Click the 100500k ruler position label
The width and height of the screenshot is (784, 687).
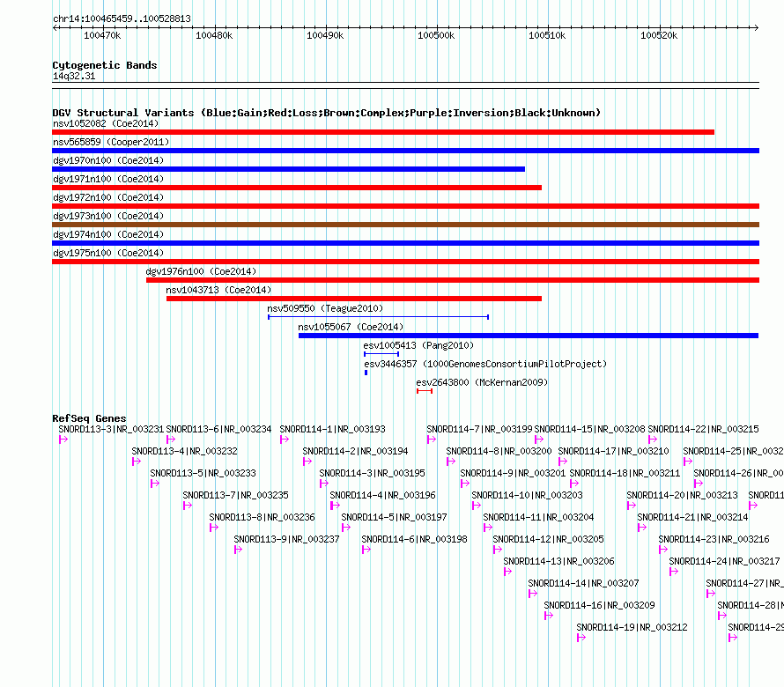click(437, 35)
